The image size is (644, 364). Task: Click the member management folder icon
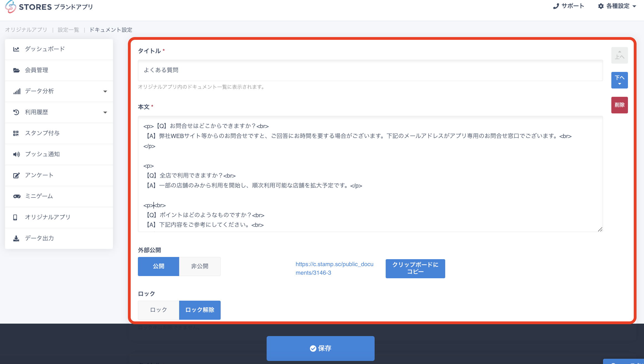(16, 70)
